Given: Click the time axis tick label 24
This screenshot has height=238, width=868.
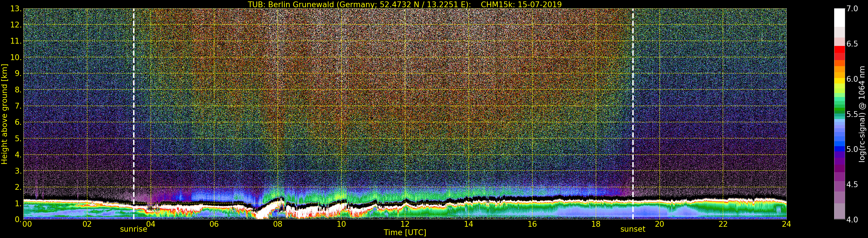Looking at the screenshot, I should coord(786,224).
